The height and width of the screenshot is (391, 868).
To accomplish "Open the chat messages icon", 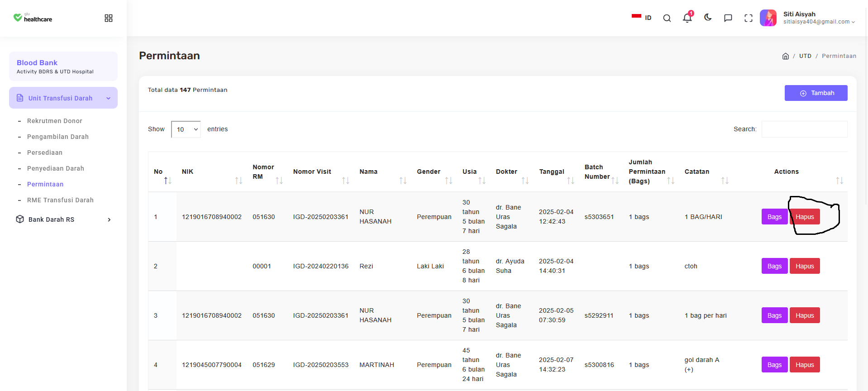I will tap(728, 18).
